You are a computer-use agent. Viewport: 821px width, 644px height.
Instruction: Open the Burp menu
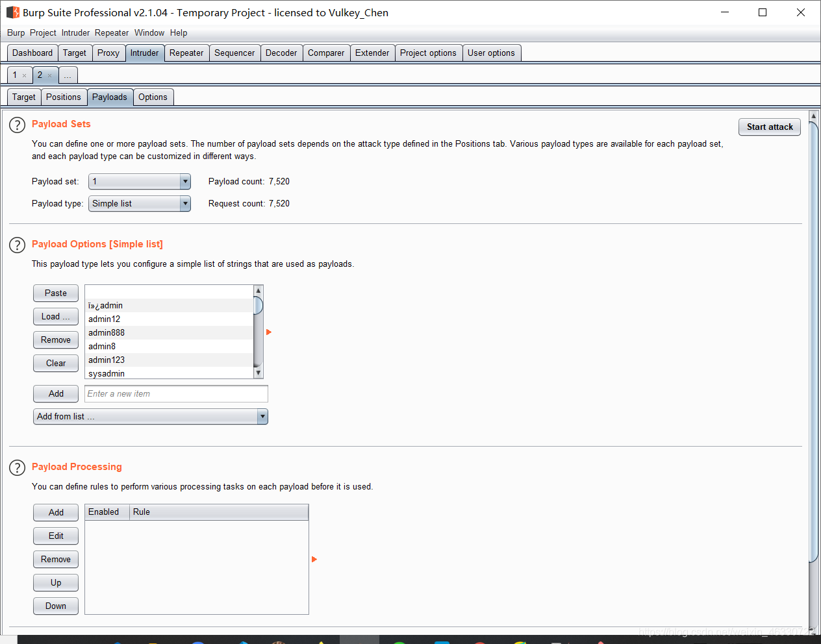coord(16,32)
